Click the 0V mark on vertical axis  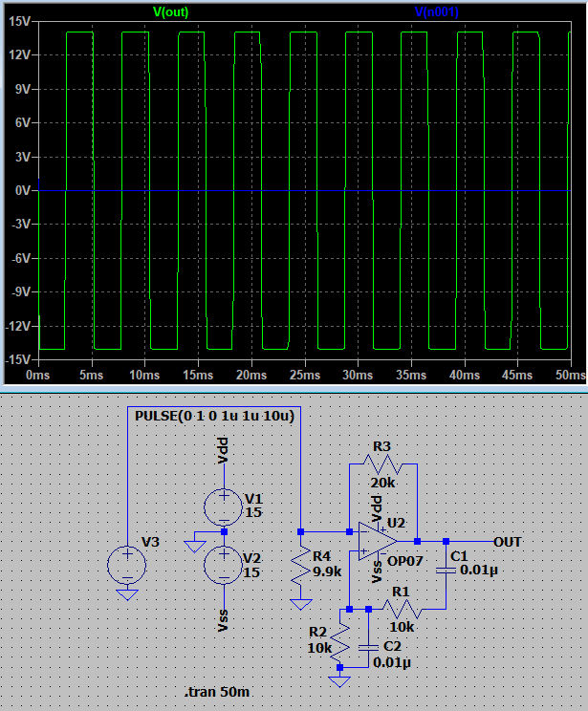click(x=19, y=190)
